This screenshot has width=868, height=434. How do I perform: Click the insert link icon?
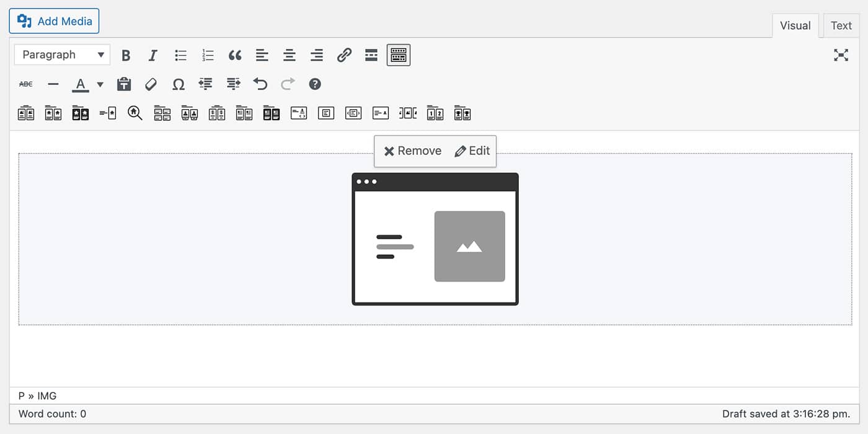[344, 55]
